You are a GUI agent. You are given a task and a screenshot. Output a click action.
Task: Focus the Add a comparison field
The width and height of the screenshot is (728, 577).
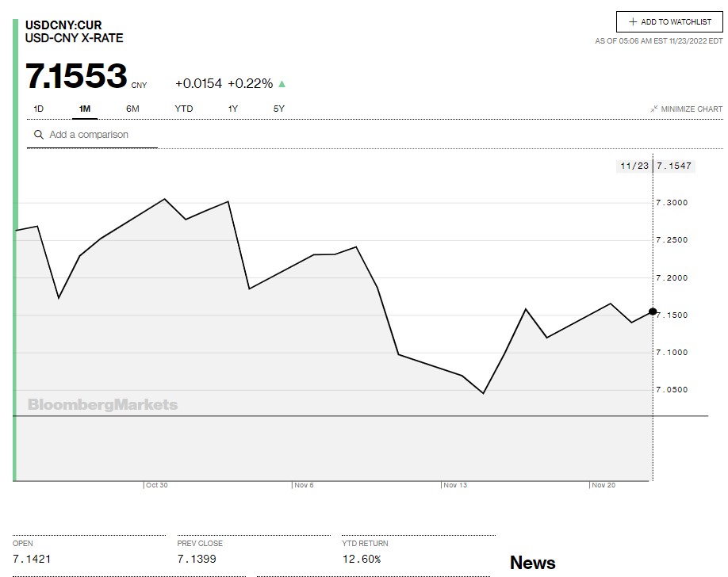99,135
